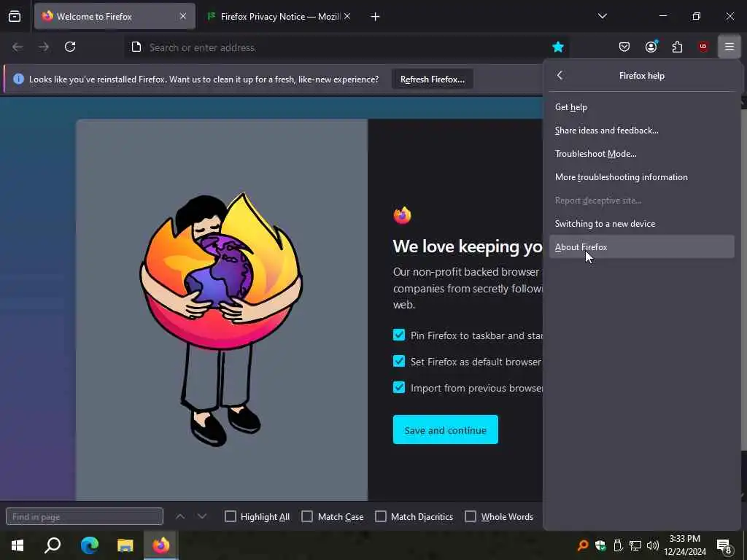
Task: Open About Firefox menu item
Action: (642, 246)
